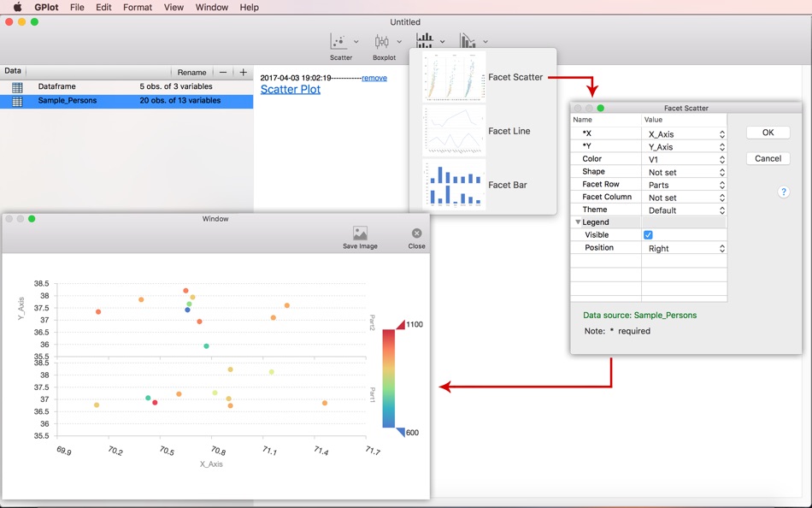812x508 pixels.
Task: Open the legend Position dropdown
Action: tap(685, 248)
